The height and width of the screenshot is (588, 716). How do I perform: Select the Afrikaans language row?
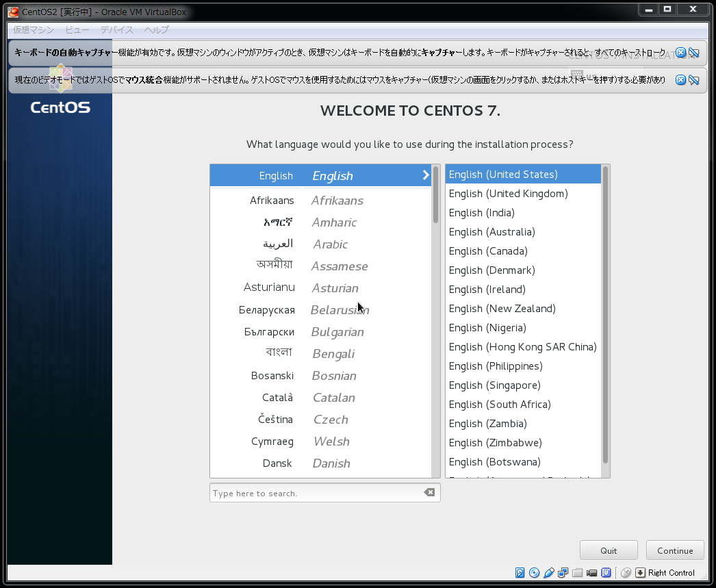click(x=320, y=201)
